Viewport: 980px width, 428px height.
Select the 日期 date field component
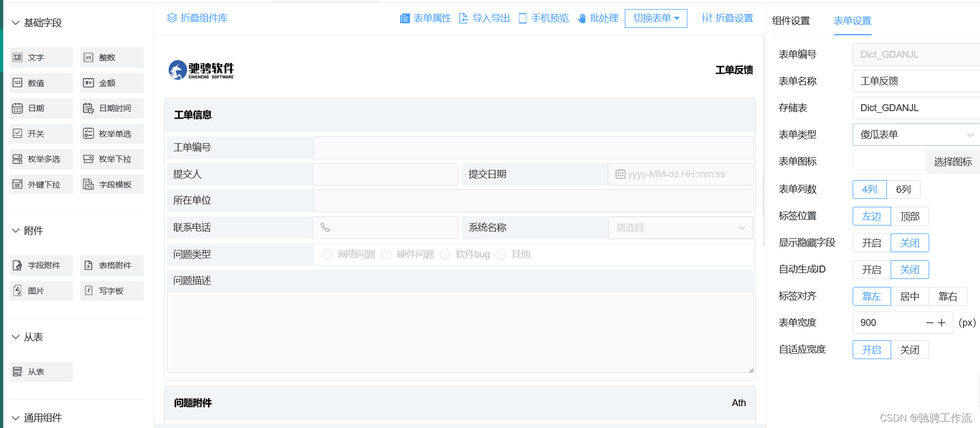click(x=41, y=108)
